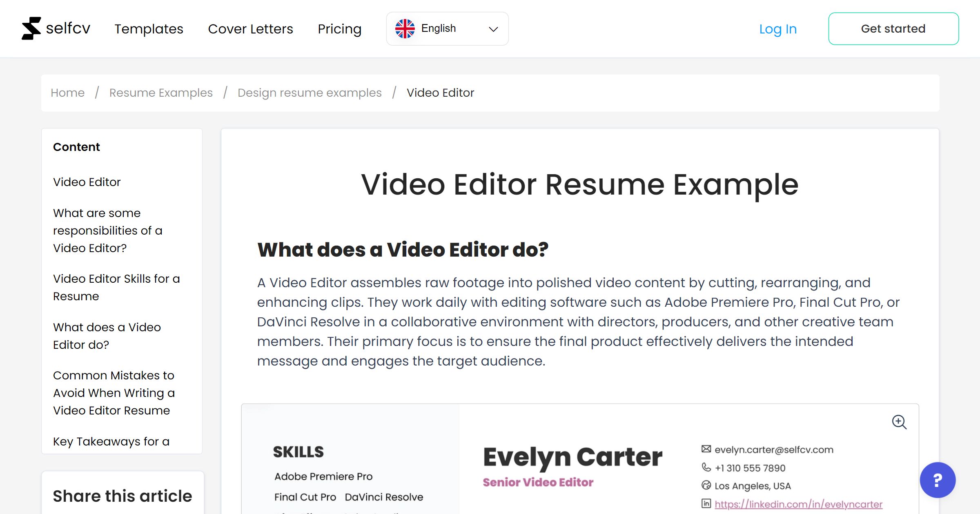
Task: Open Design resume examples breadcrumb link
Action: click(310, 93)
